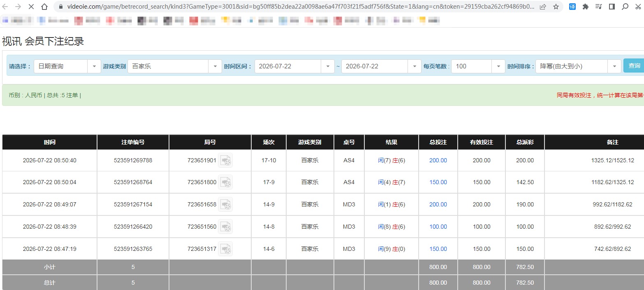Click the 时间 column header
The width and height of the screenshot is (644, 290).
coord(50,142)
